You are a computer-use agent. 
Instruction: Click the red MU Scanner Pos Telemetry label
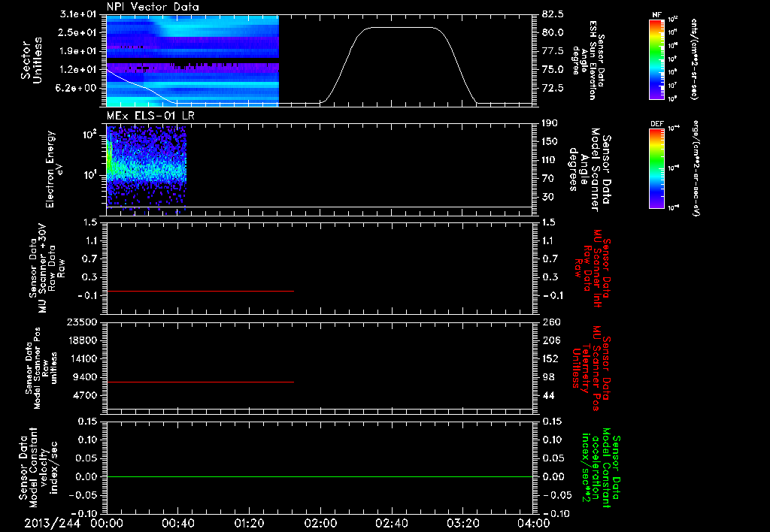[591, 368]
